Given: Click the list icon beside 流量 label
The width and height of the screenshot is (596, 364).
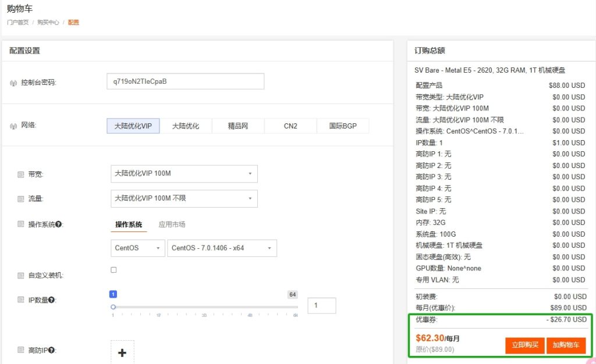Looking at the screenshot, I should click(x=20, y=198).
